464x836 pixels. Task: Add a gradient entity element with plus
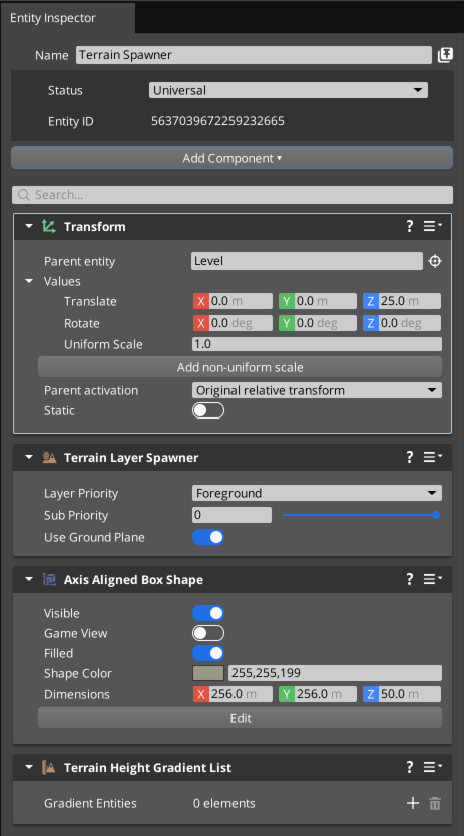413,803
